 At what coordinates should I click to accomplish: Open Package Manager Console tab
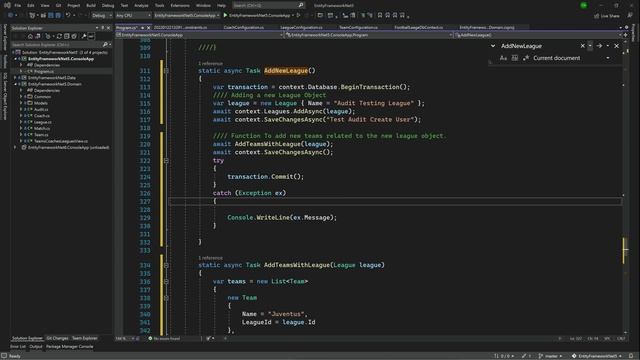[69, 347]
